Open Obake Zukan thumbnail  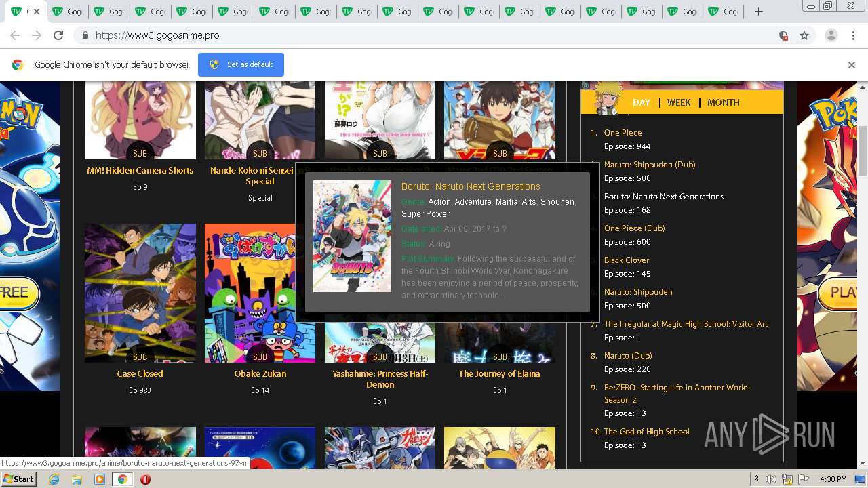point(260,293)
